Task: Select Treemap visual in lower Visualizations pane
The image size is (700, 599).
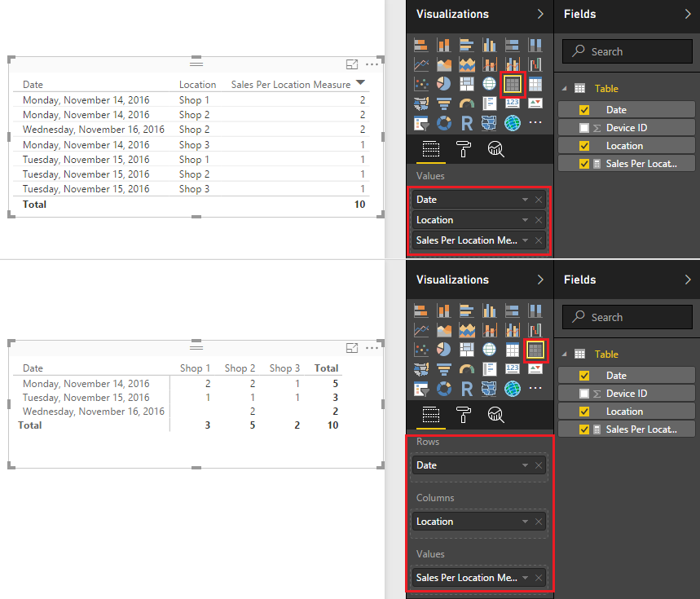Action: 466,350
